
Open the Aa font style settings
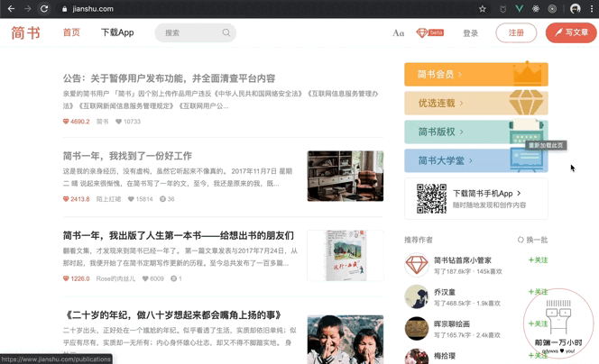tap(398, 33)
